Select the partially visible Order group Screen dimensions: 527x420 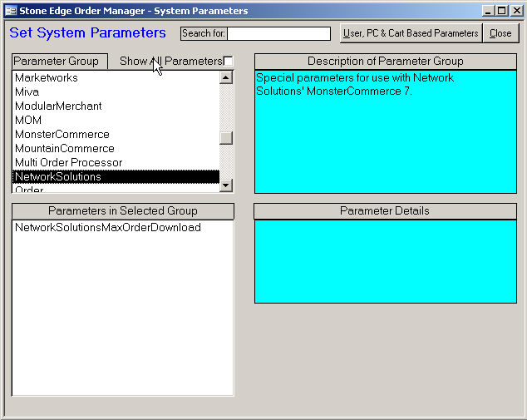click(116, 188)
